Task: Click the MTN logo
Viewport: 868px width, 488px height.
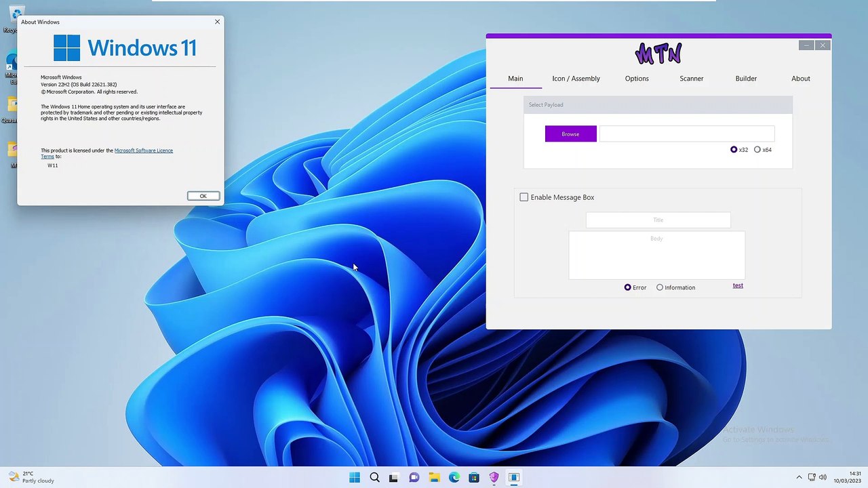Action: pyautogui.click(x=658, y=53)
